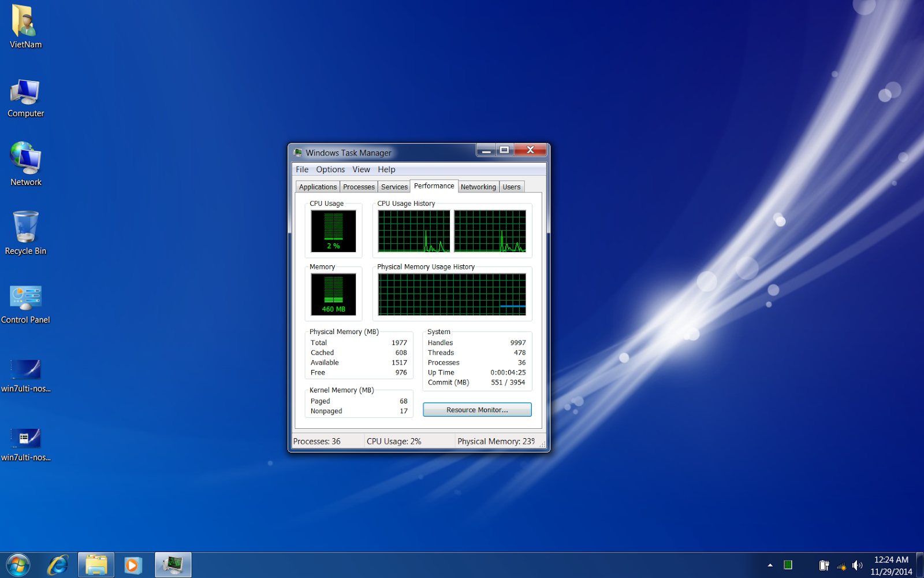Click the "Commit (MB)" label
This screenshot has height=578, width=924.
pos(448,382)
